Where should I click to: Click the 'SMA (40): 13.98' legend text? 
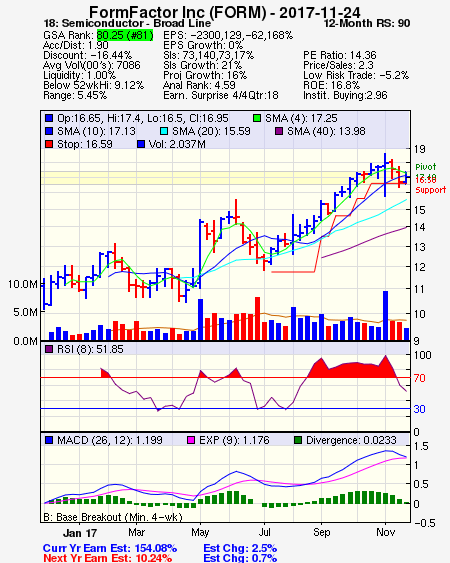tap(326, 131)
